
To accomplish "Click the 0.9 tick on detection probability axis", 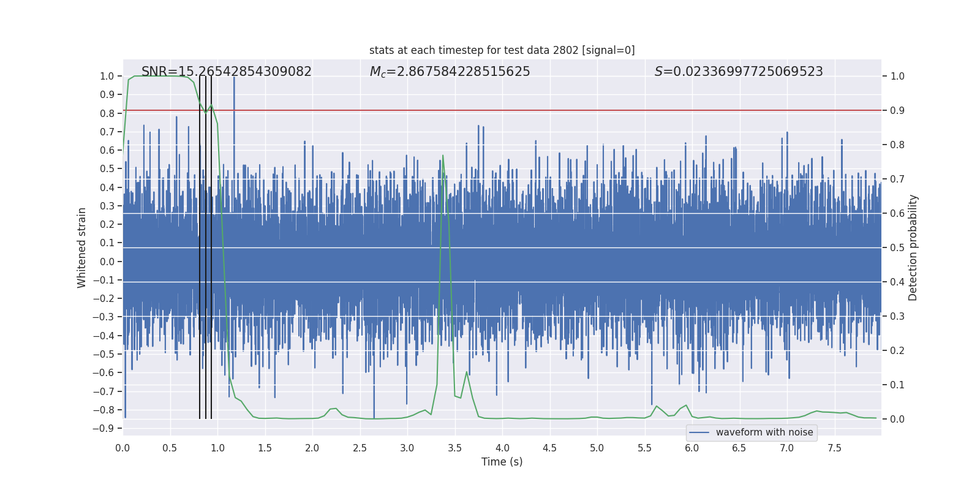I will (897, 111).
